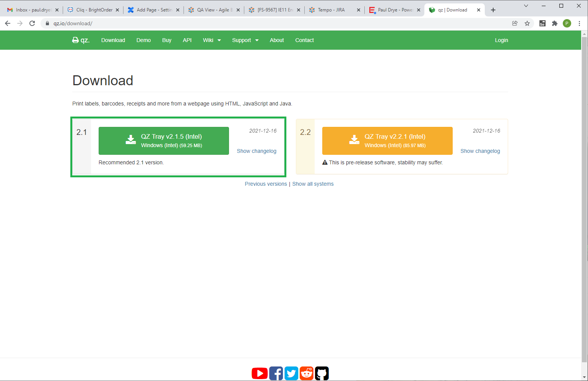Close the Cliq BrightOrder tab

point(117,10)
